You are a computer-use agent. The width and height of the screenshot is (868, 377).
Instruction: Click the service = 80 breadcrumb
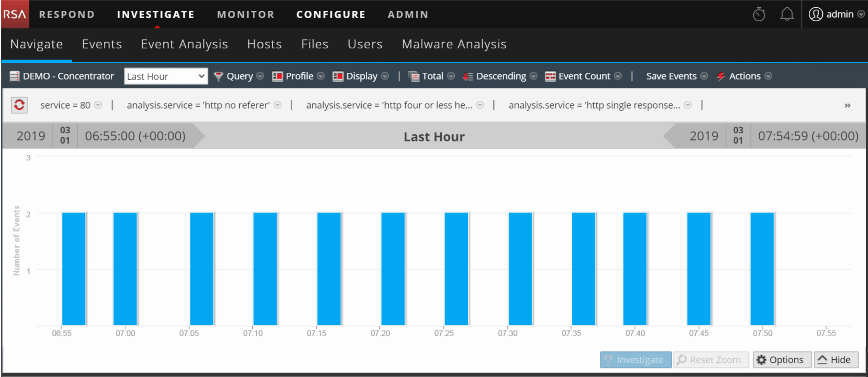click(x=65, y=105)
